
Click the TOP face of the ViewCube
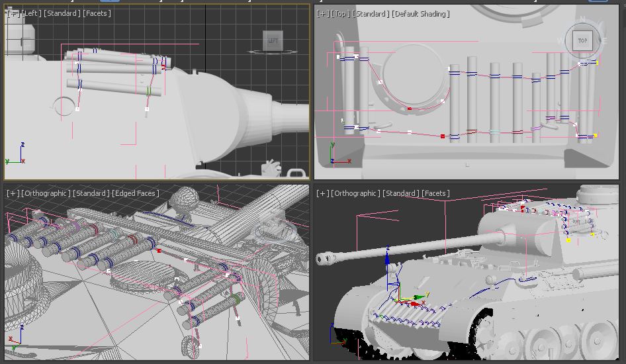pos(582,41)
